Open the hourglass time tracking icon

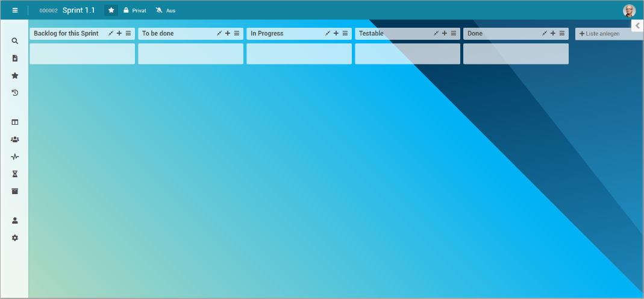tap(15, 174)
